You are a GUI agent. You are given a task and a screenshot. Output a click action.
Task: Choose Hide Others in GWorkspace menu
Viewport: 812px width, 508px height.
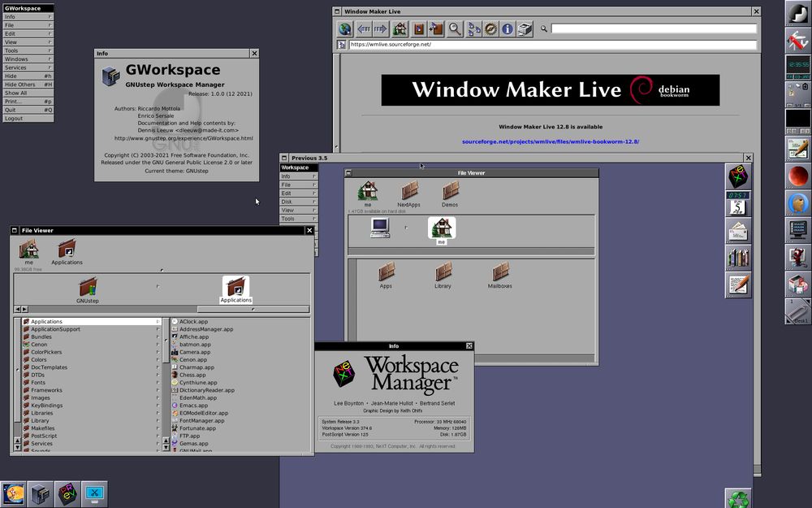28,85
